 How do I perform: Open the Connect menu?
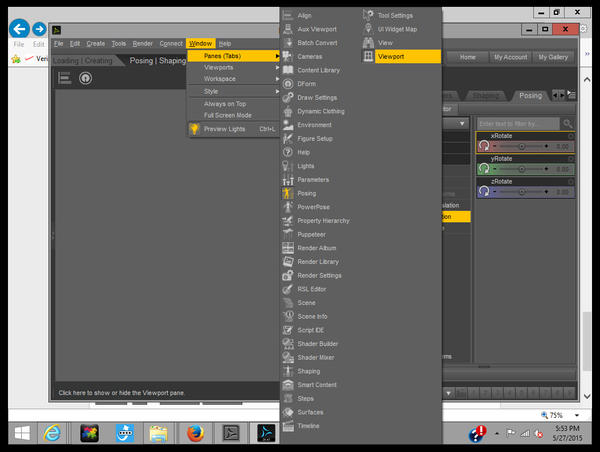171,44
